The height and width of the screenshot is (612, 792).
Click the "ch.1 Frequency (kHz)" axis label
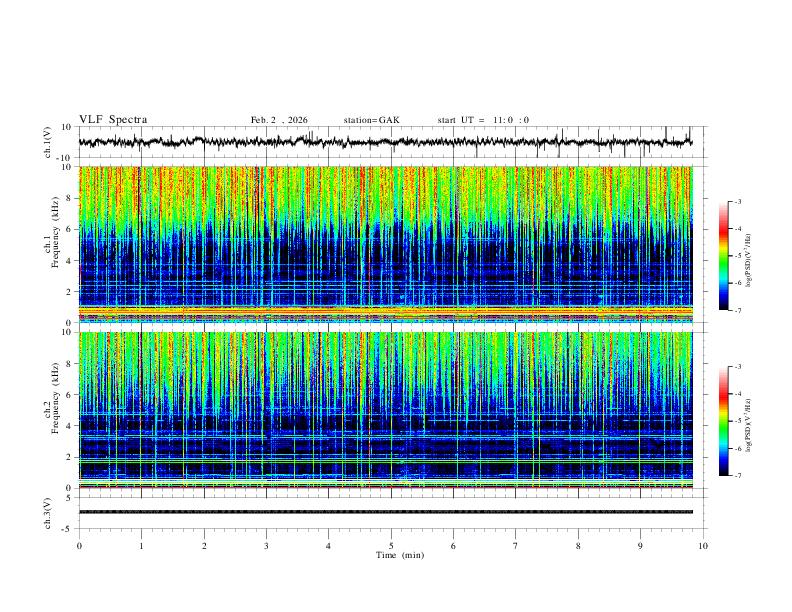click(x=51, y=233)
